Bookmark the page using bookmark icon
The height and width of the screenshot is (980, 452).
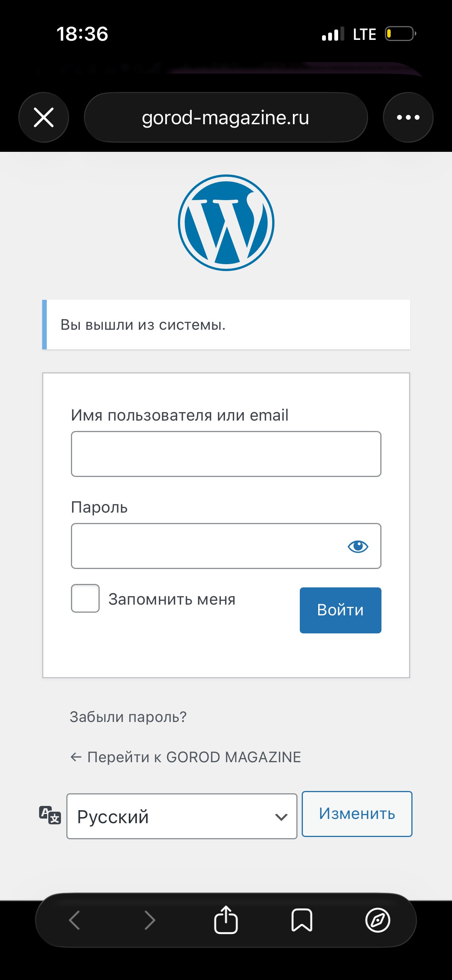(x=302, y=920)
